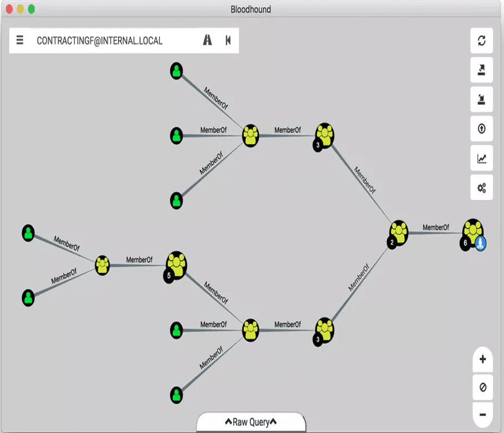The height and width of the screenshot is (433, 504).
Task: Click the back arrow icon in search bar
Action: coord(228,41)
